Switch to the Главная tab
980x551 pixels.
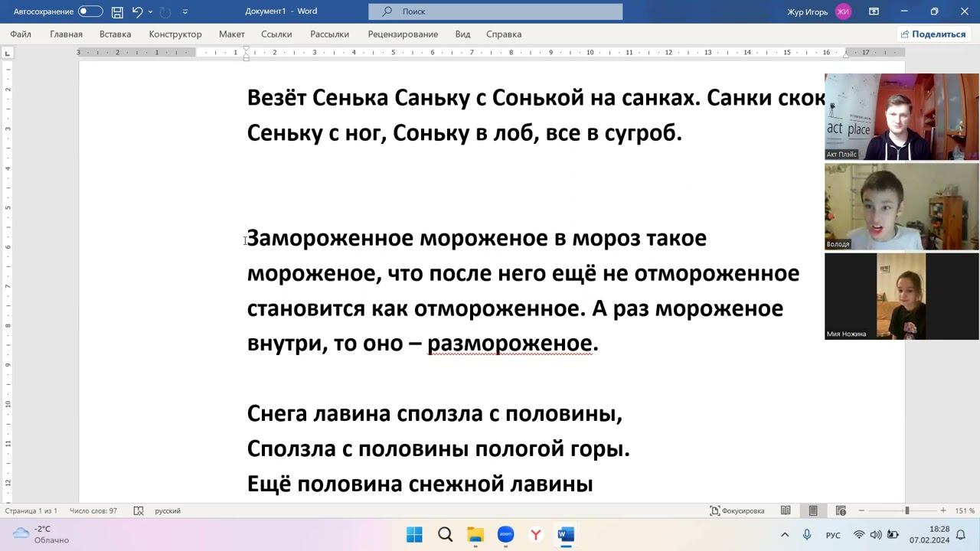[66, 34]
